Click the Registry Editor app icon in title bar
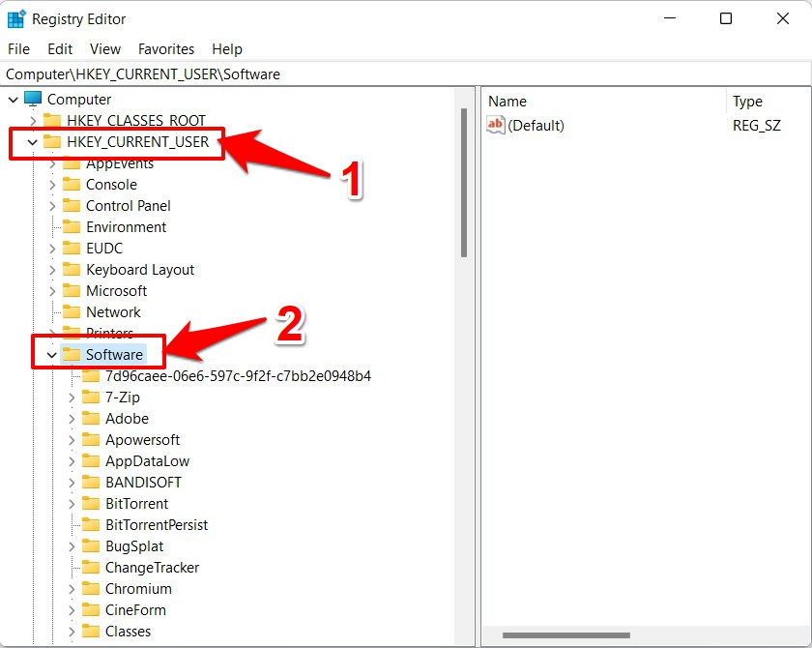This screenshot has height=648, width=812. 16,18
